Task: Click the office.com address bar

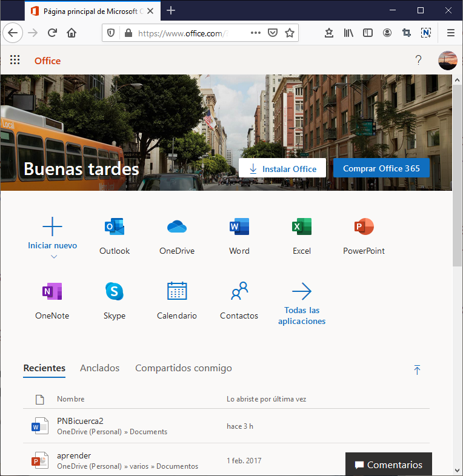Action: [182, 33]
